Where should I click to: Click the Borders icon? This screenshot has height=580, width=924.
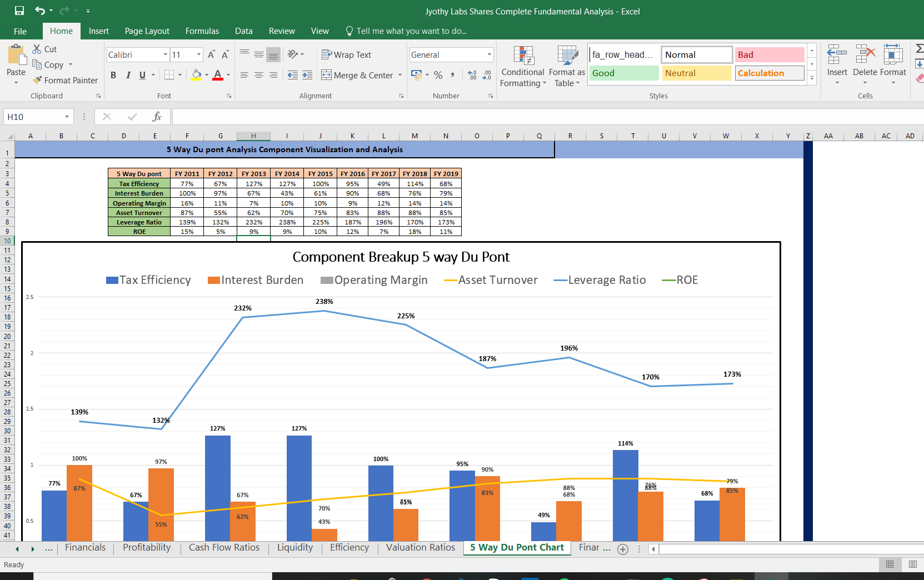(x=169, y=75)
